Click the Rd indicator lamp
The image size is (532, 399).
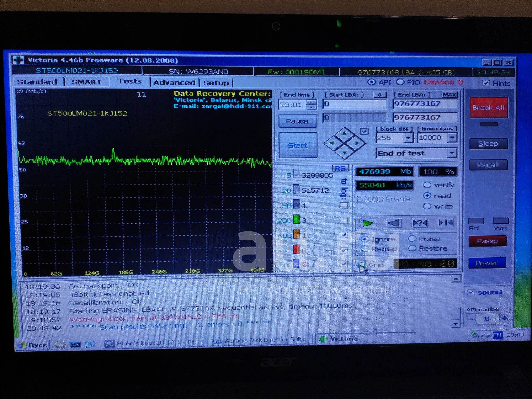pos(476,221)
